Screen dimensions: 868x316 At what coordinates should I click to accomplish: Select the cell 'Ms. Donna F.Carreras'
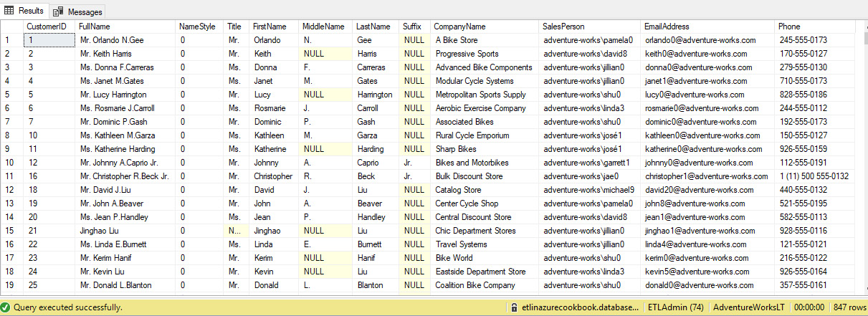point(125,67)
